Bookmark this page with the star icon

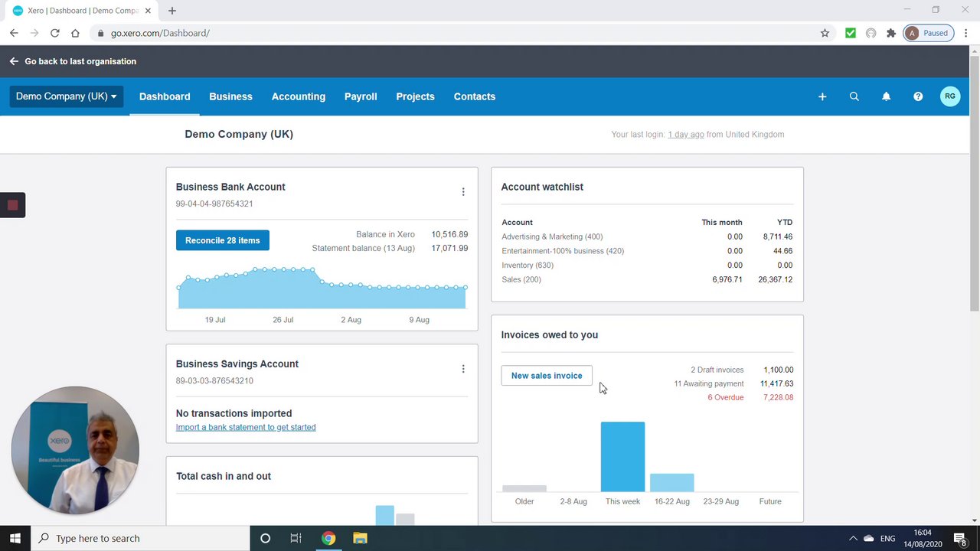[x=825, y=33]
